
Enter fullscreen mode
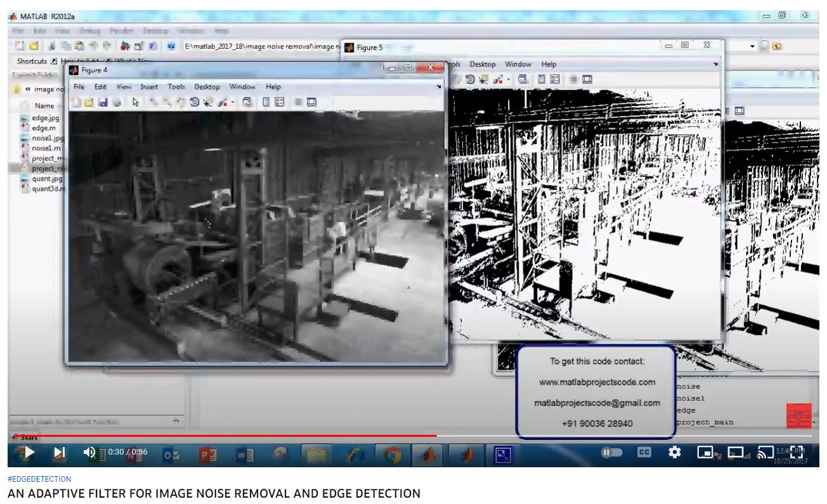pyautogui.click(x=797, y=453)
